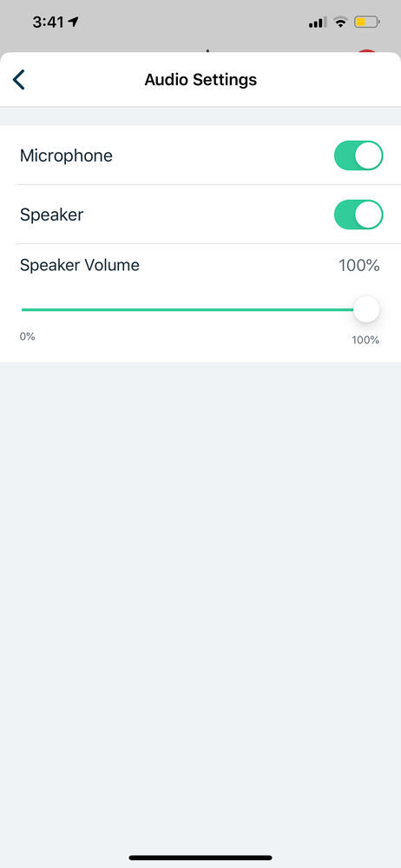
Task: Select the Microphone row label
Action: tap(66, 156)
